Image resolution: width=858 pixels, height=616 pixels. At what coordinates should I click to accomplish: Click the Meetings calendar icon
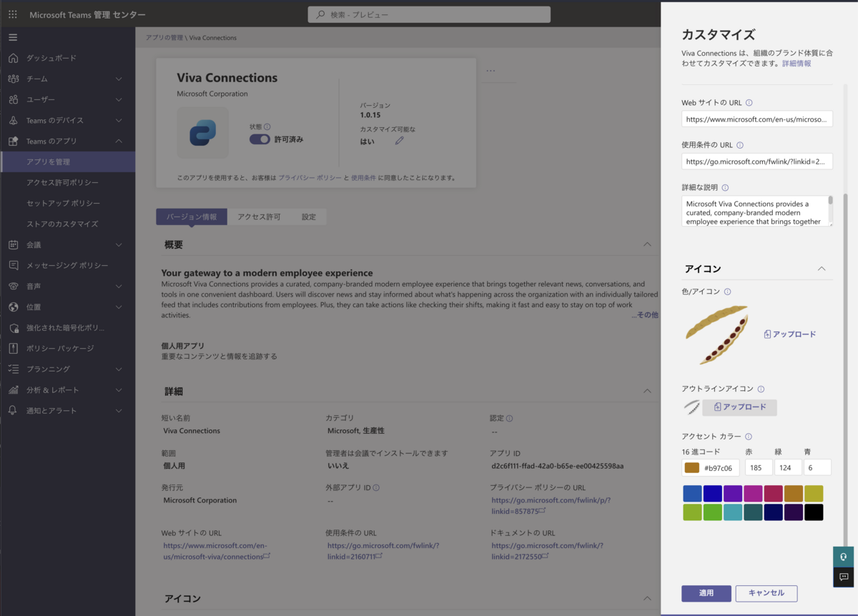tap(13, 244)
